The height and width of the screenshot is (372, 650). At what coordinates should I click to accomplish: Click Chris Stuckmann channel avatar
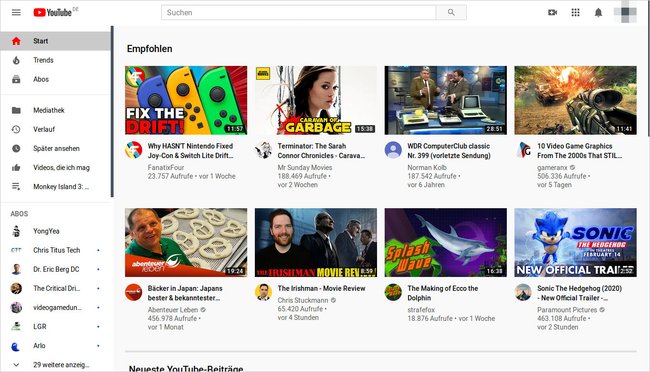point(263,292)
